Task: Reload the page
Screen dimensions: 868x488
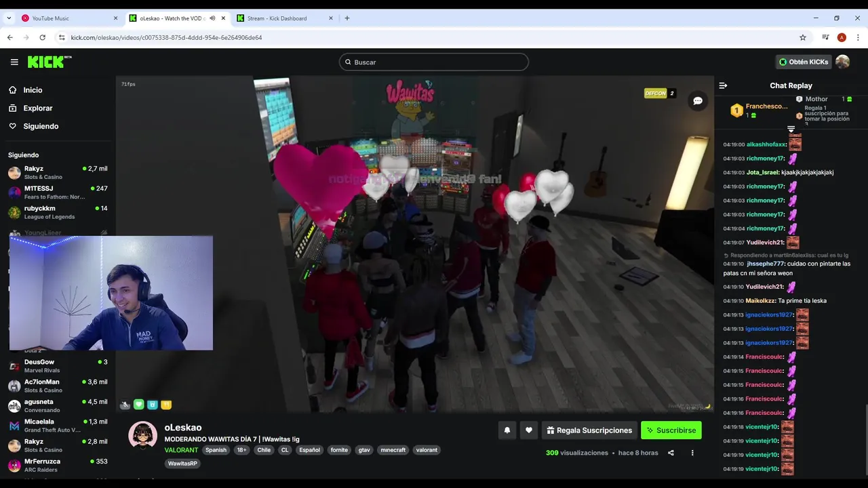Action: (43, 37)
